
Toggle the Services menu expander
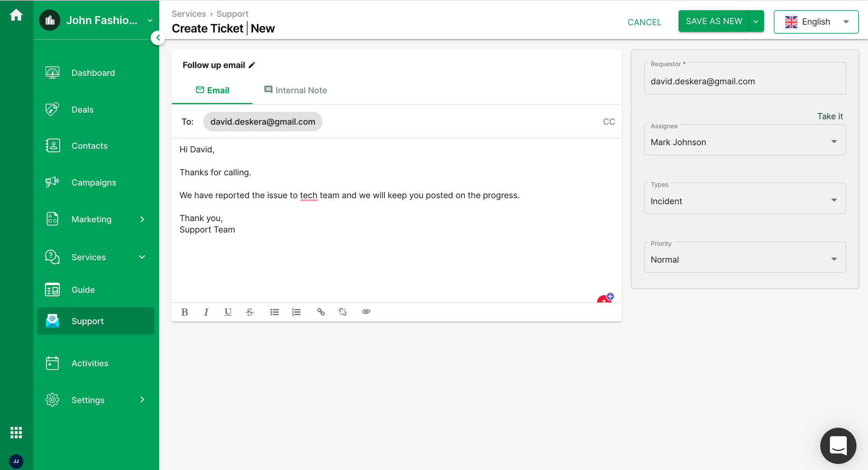click(144, 256)
